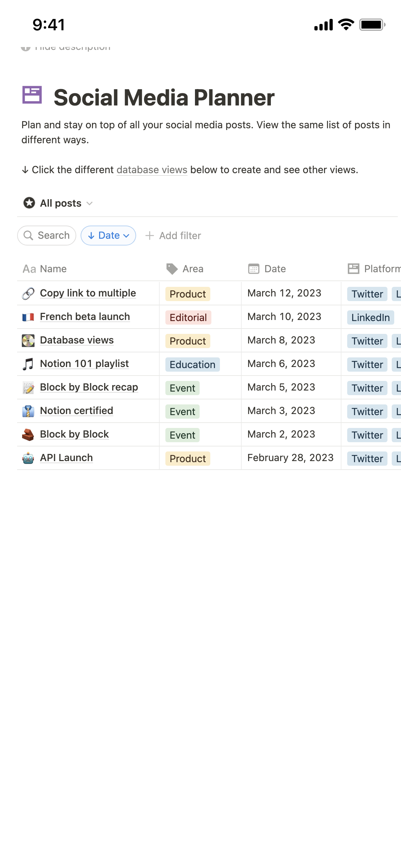401x868 pixels.
Task: Open the database views link
Action: click(x=152, y=170)
